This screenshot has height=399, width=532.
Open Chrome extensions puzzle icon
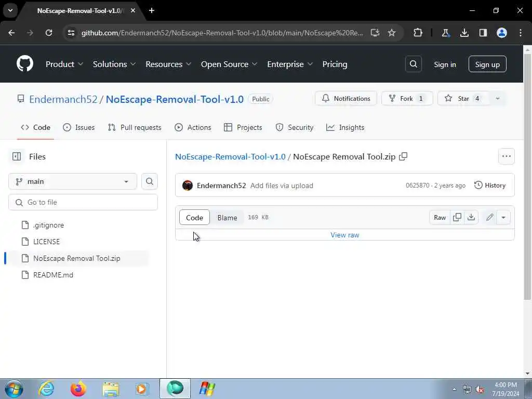click(x=418, y=33)
